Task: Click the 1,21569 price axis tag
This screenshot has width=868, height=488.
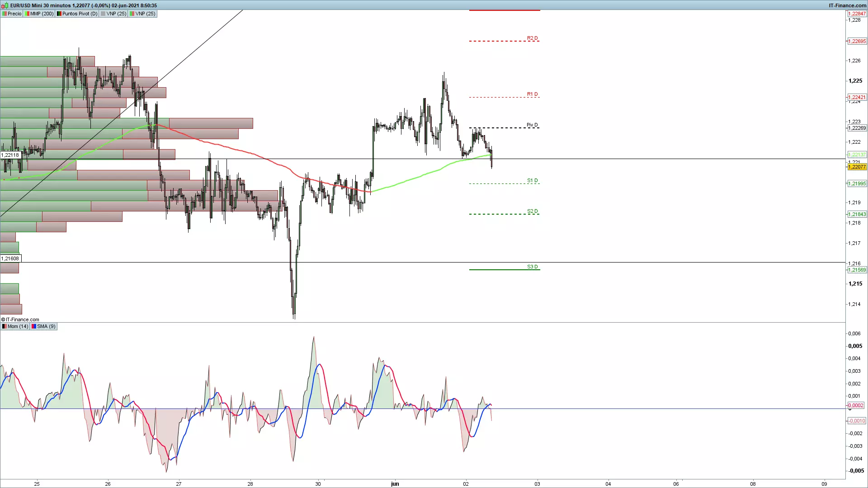Action: (x=857, y=270)
